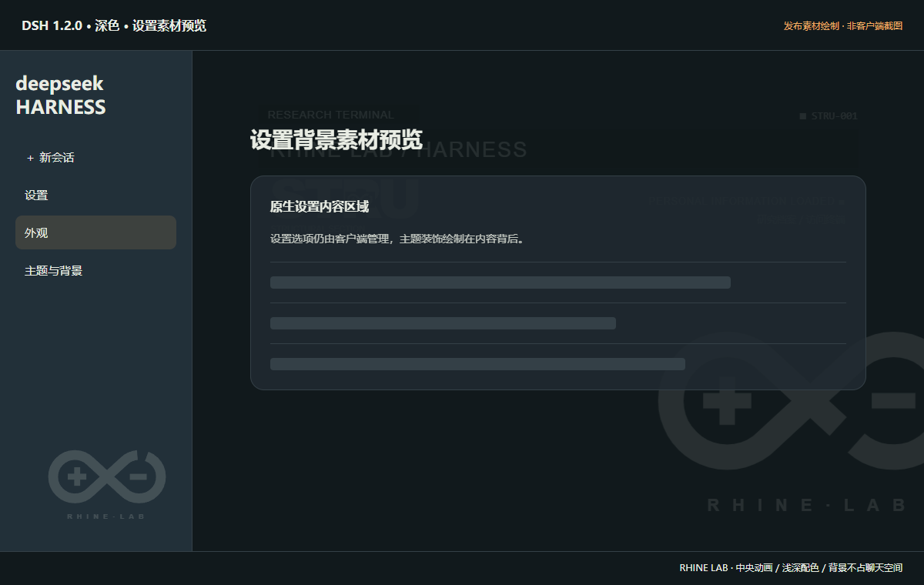This screenshot has height=585, width=924.
Task: Click the third placeholder row in the card
Action: (477, 364)
